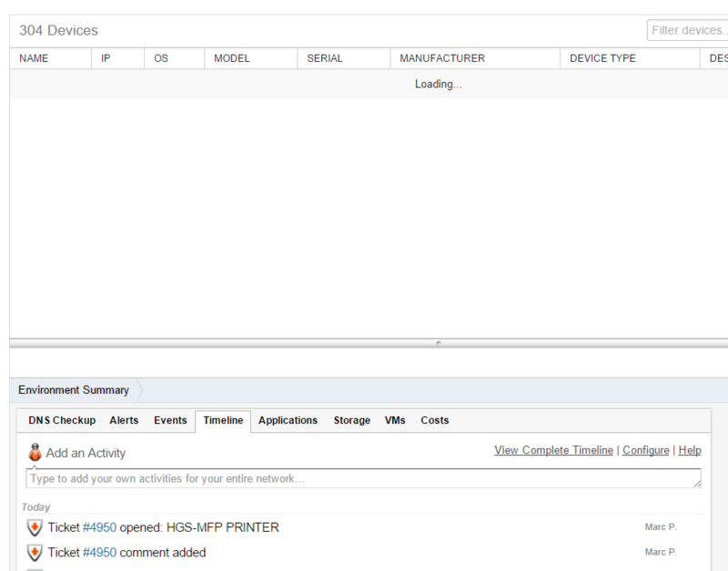Viewport: 728px width, 571px height.
Task: Select the Applications tab
Action: click(x=288, y=420)
